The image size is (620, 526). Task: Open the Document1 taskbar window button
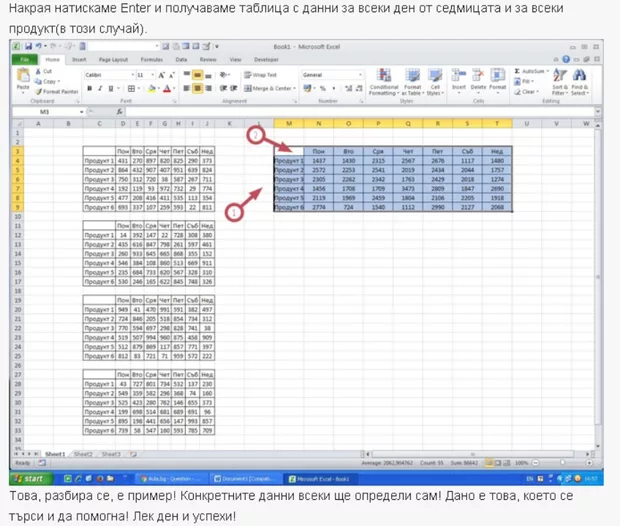pos(245,479)
